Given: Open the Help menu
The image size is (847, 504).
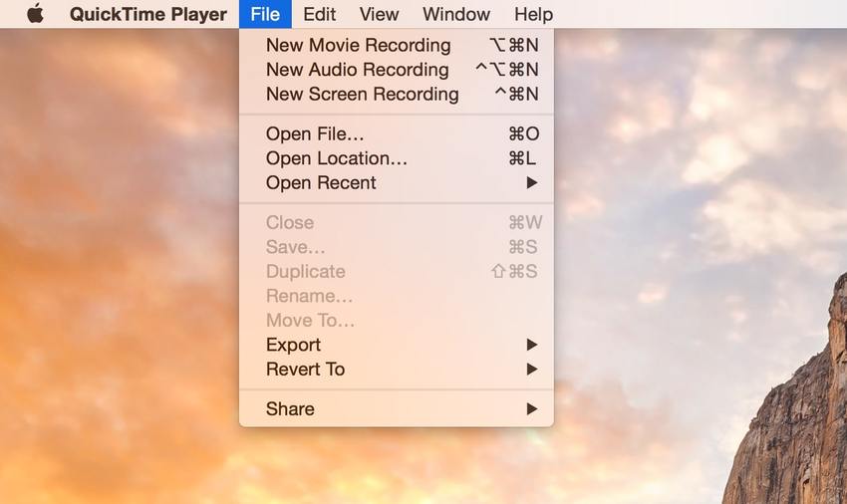Looking at the screenshot, I should tap(534, 14).
